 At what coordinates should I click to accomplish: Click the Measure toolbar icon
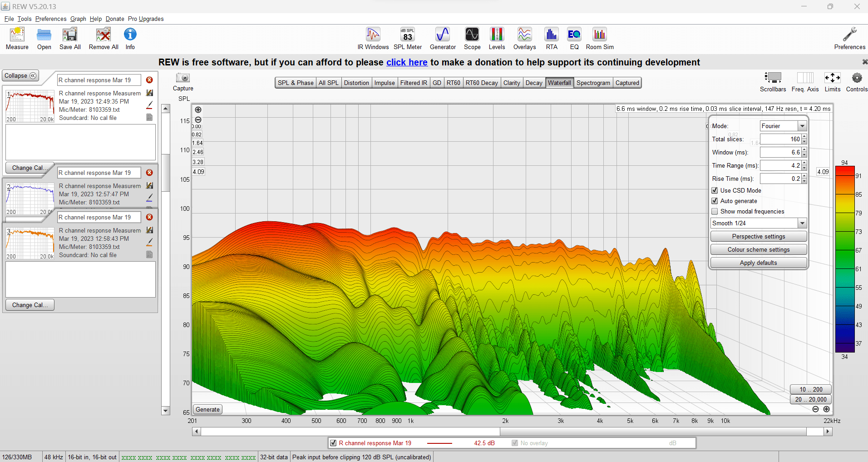[17, 38]
